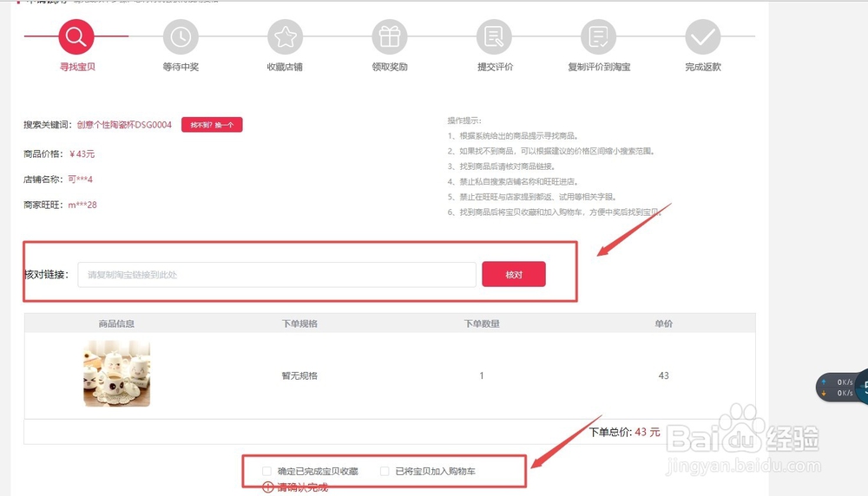Click the 请确认完成 warning icon
This screenshot has width=868, height=496.
[x=268, y=487]
